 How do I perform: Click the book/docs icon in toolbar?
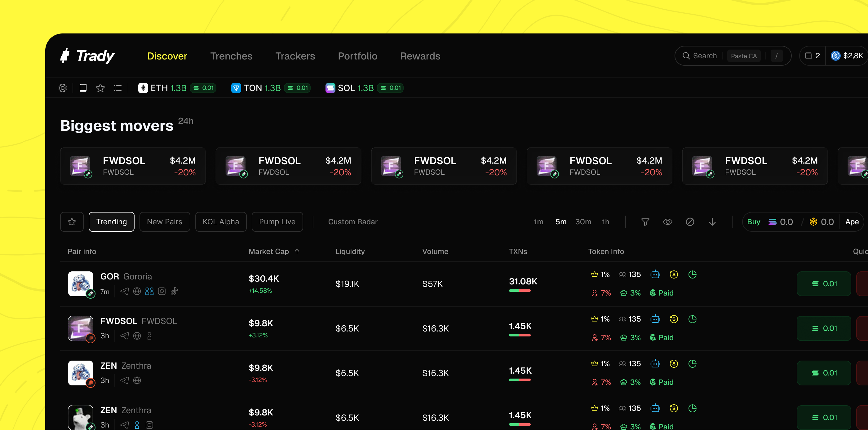click(x=83, y=88)
